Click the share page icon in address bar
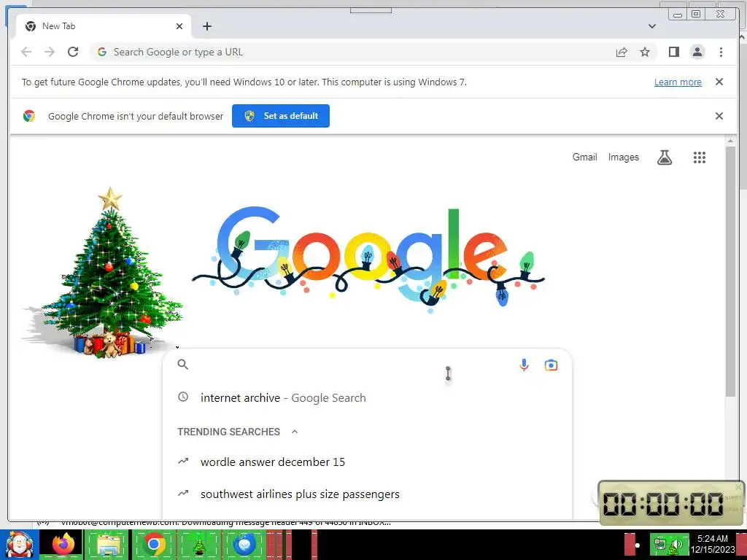Viewport: 747px width, 560px height. (x=622, y=52)
